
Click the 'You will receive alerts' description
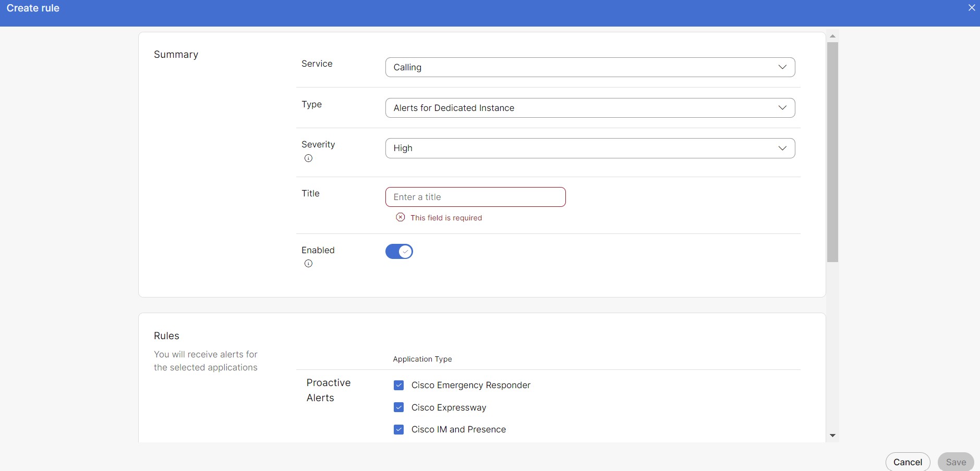coord(205,361)
